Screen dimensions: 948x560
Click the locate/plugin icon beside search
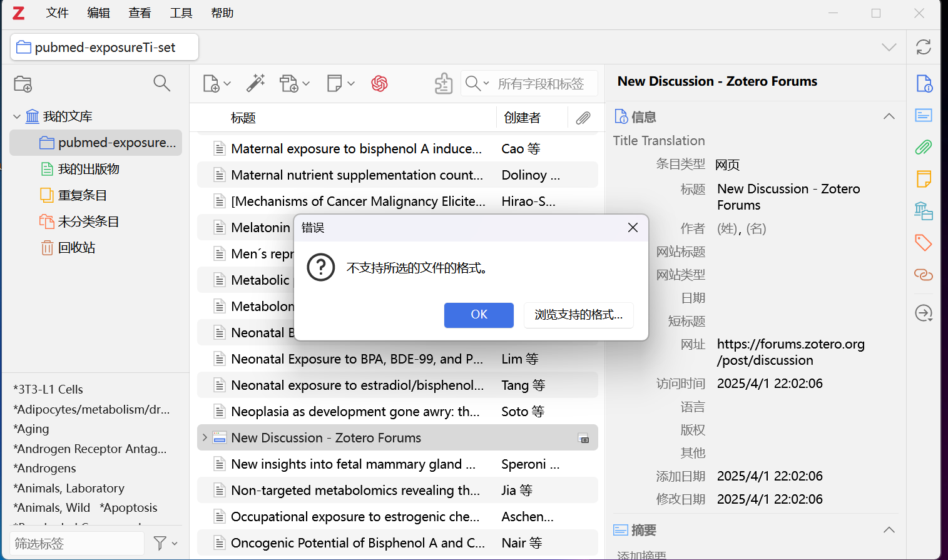pos(444,83)
